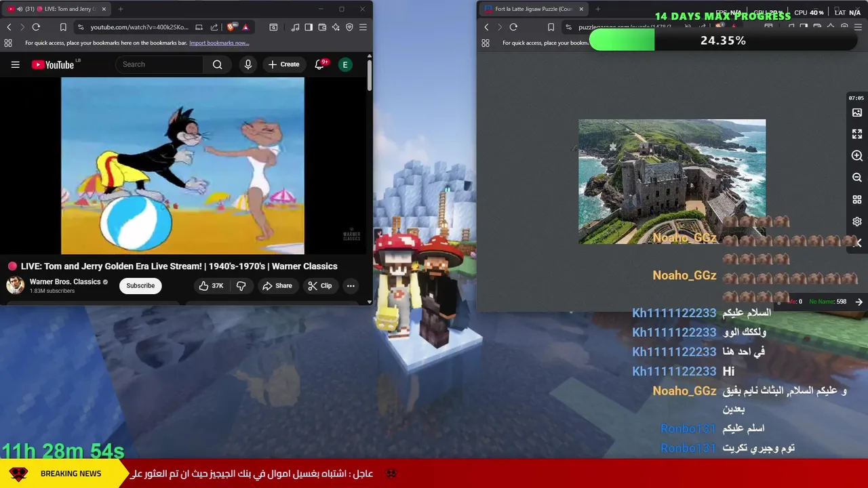Open Brave Shields lion icon in YouTube window
This screenshot has width=868, height=488.
click(232, 27)
